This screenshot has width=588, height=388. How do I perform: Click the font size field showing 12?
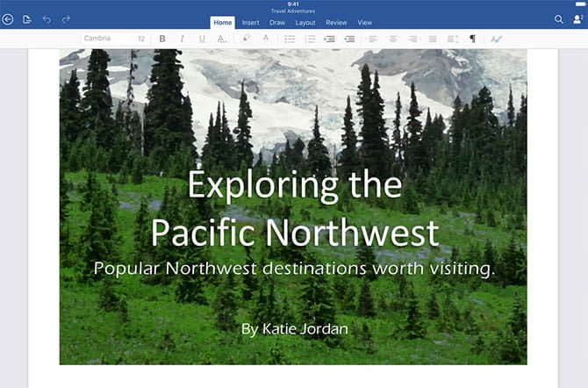[x=141, y=39]
